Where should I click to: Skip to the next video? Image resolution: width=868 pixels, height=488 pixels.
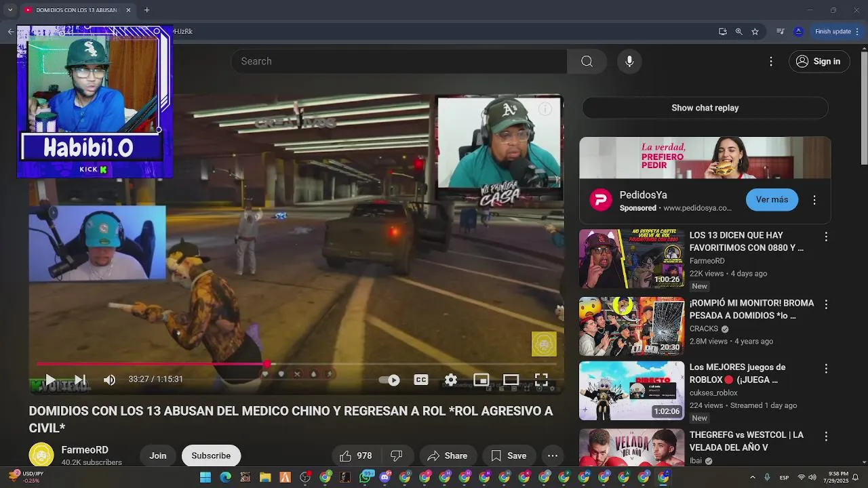pyautogui.click(x=79, y=380)
